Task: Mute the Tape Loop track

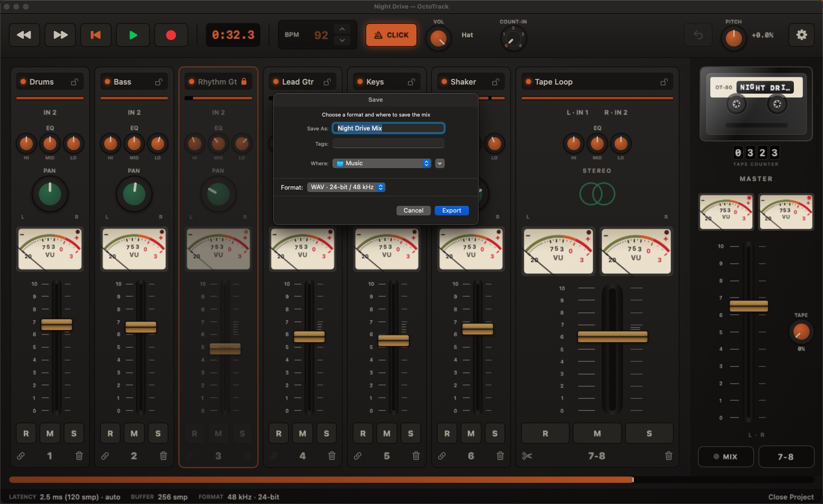Action: tap(597, 433)
